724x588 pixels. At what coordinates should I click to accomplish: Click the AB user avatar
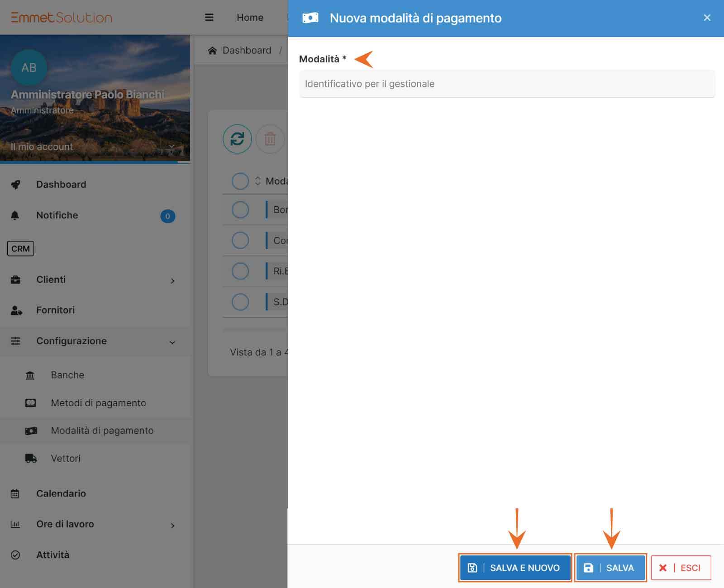tap(29, 68)
